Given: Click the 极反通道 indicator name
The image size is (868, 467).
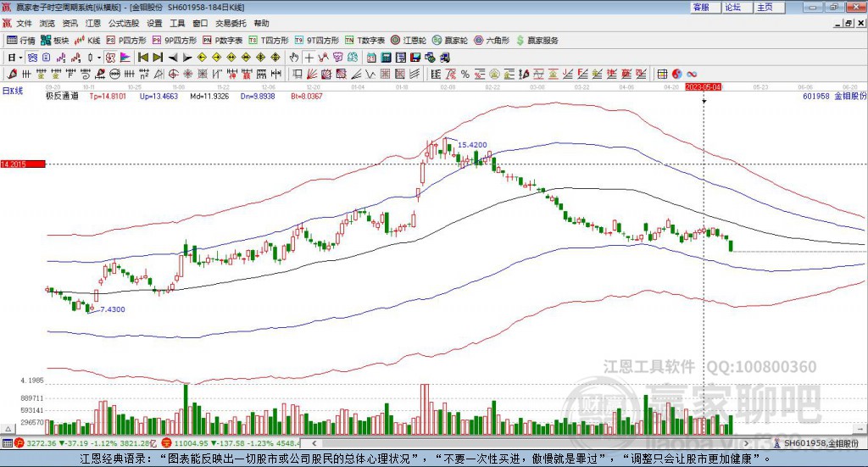Looking at the screenshot, I should (62, 96).
